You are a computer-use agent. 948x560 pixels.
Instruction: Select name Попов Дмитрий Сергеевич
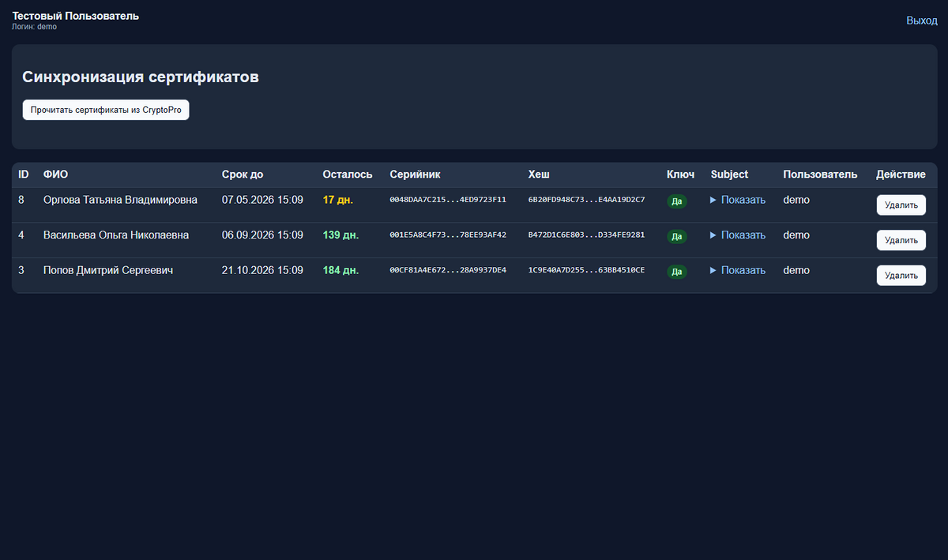click(x=108, y=270)
